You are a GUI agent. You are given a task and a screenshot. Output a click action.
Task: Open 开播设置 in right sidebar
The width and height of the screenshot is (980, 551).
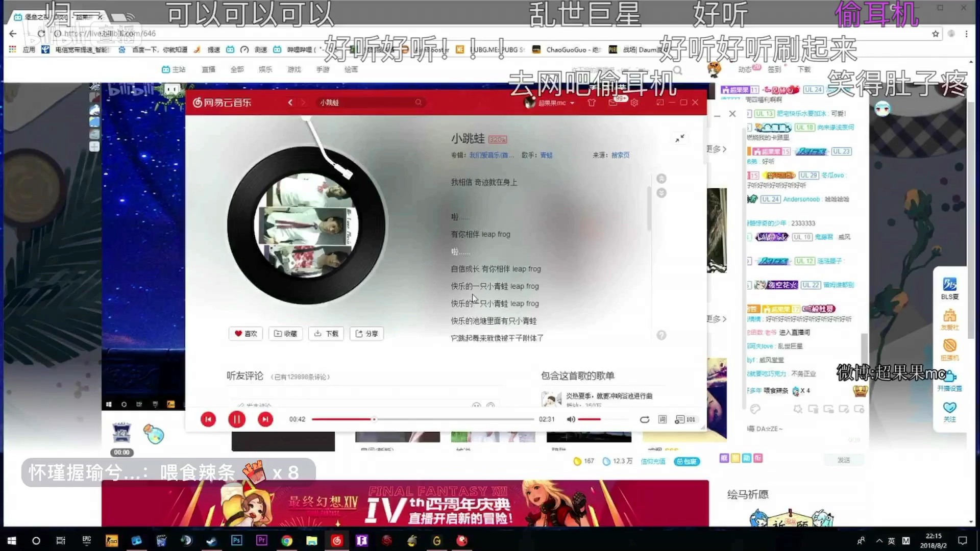[x=949, y=381]
